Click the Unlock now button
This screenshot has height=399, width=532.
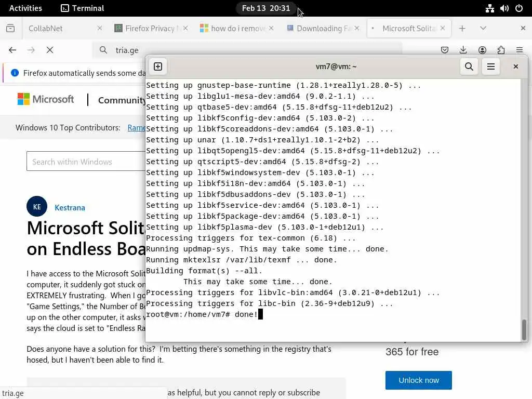click(x=418, y=380)
